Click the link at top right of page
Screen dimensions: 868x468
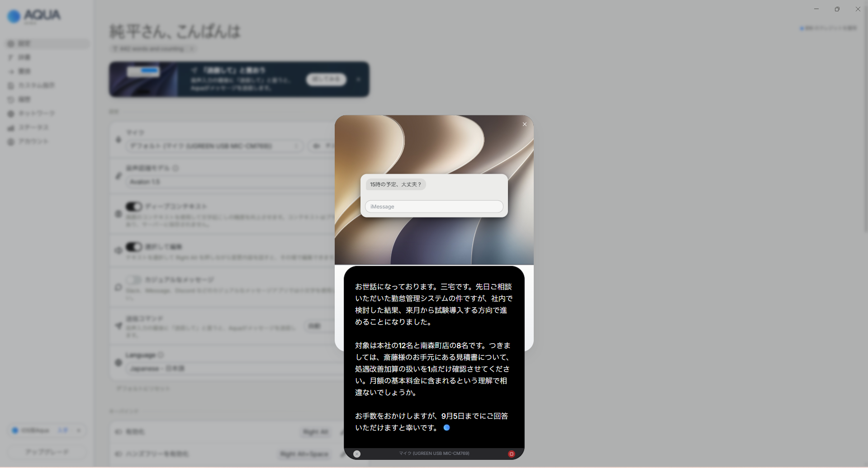(828, 28)
